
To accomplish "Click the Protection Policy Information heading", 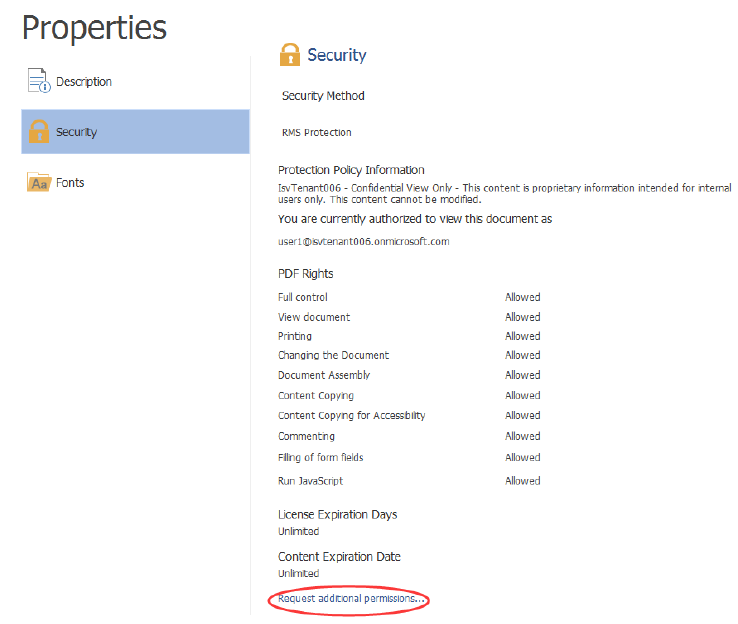I will [351, 170].
